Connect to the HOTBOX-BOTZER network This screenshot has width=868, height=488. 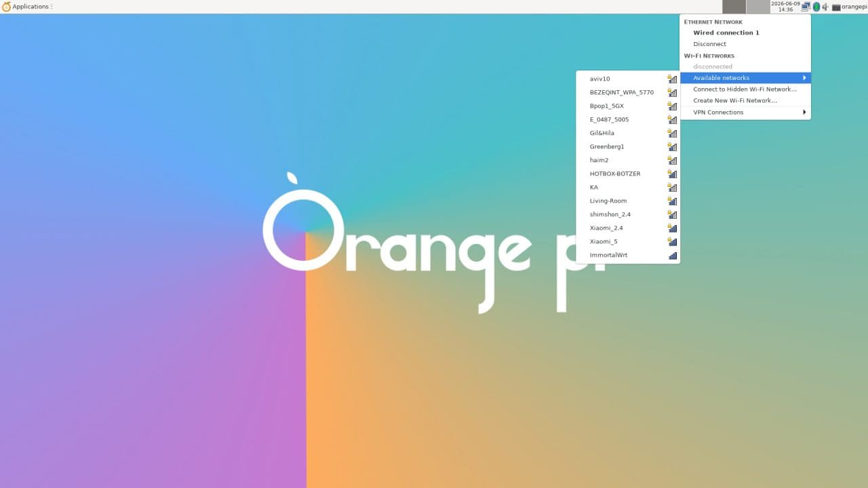(628, 174)
